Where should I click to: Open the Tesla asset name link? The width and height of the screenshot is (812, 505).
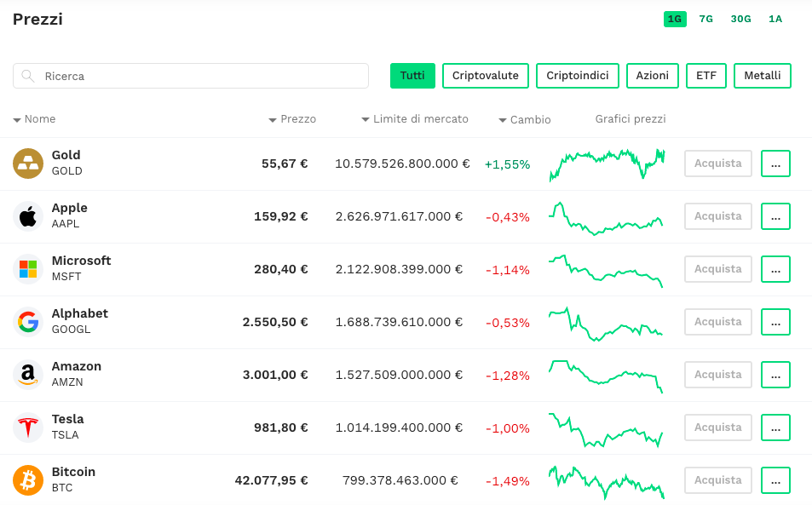(x=68, y=419)
